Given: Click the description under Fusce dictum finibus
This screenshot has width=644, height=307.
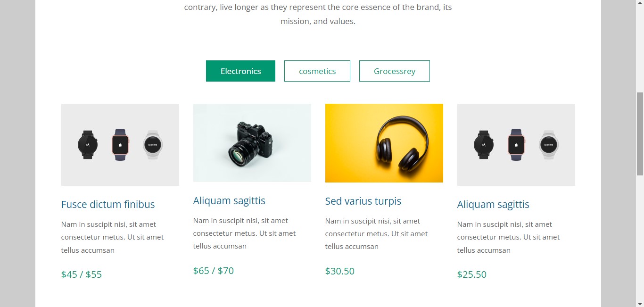Looking at the screenshot, I should click(x=113, y=237).
